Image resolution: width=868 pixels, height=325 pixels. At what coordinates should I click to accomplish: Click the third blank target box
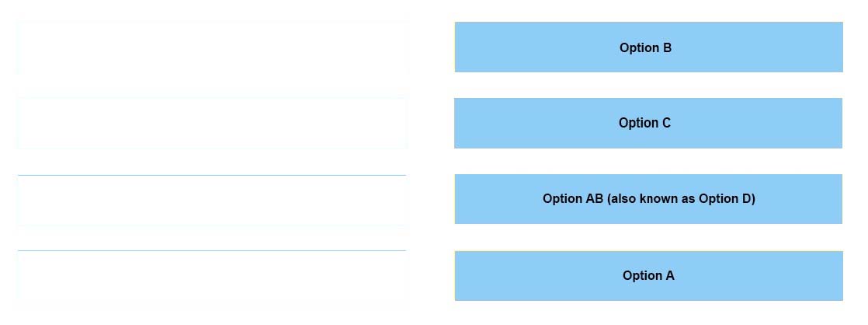(x=212, y=200)
